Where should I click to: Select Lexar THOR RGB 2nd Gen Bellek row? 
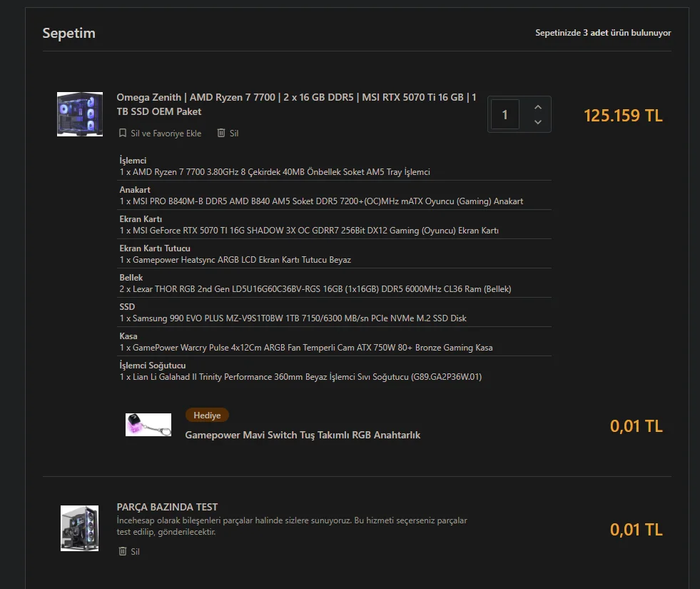tap(335, 283)
